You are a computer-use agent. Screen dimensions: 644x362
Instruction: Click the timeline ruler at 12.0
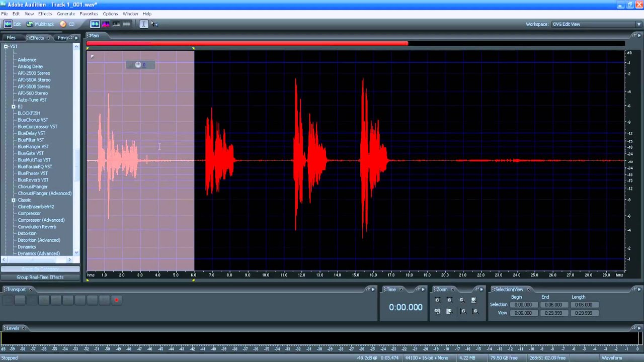coord(301,275)
